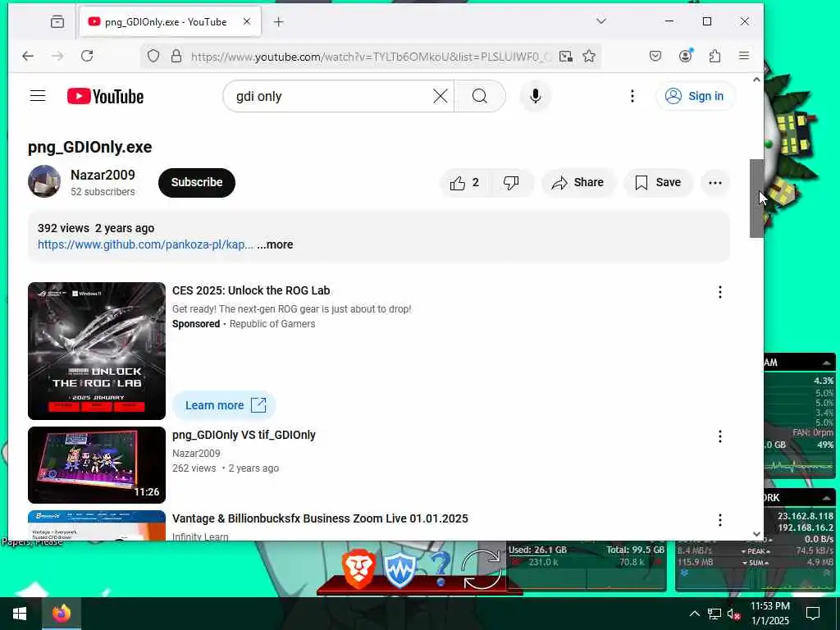Open options for Vantage Zoom Live video
Viewport: 840px width, 630px height.
point(720,519)
